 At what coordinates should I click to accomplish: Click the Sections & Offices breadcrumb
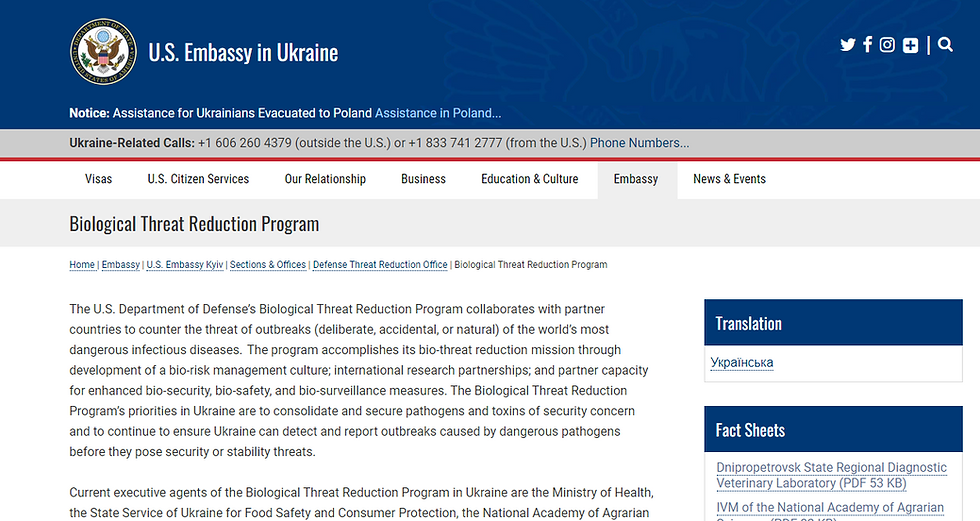(268, 265)
